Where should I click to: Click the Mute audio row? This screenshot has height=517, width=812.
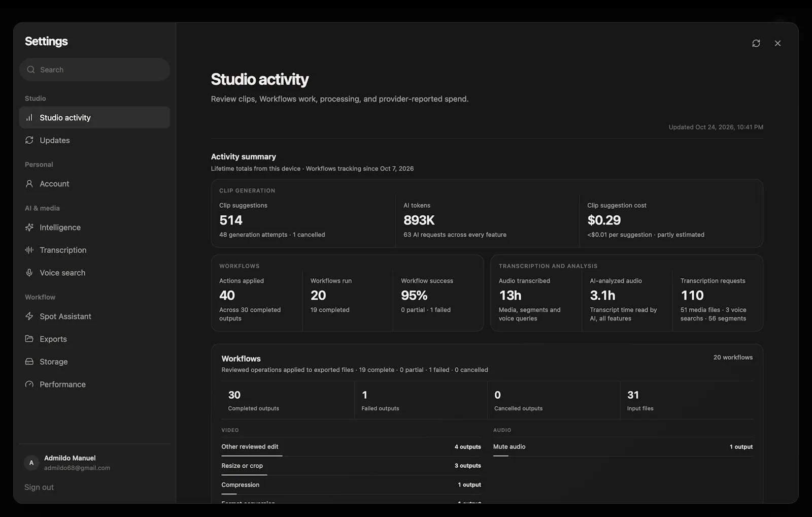coord(623,447)
